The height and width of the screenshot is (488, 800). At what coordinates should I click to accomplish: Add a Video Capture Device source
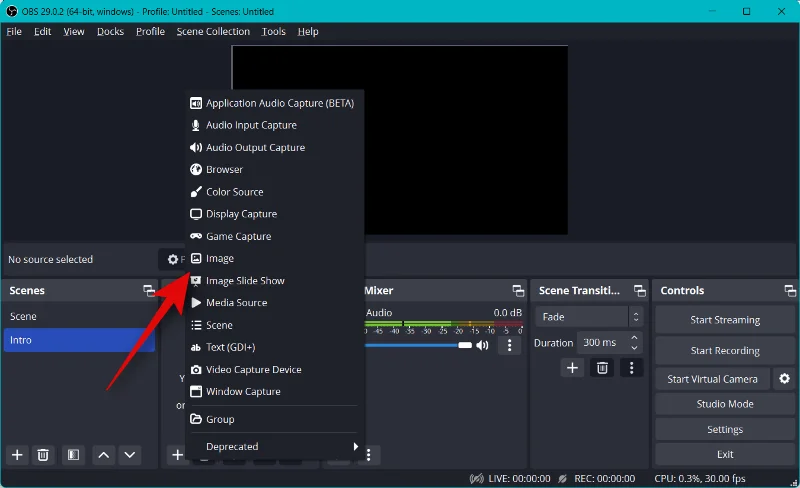coord(274,370)
